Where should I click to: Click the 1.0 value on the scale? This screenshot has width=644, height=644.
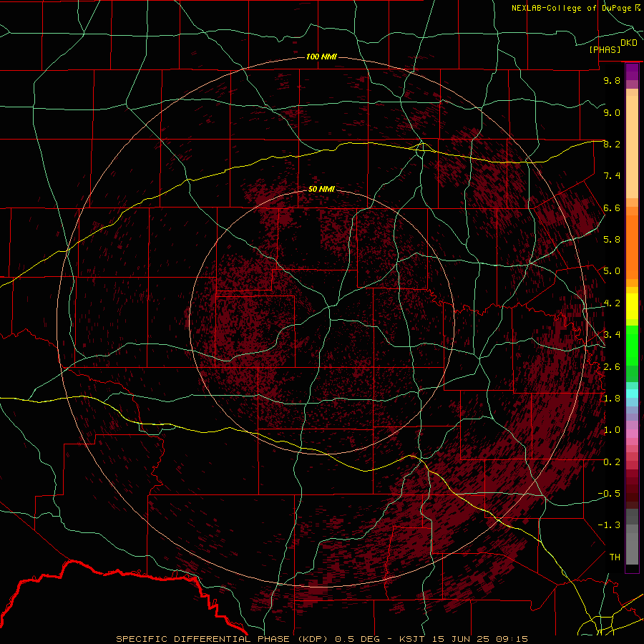[x=612, y=430]
